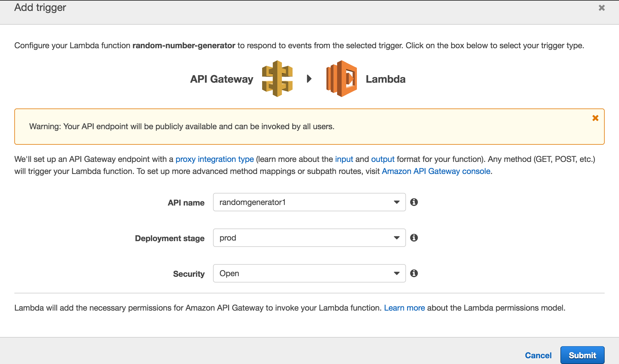
Task: Click the arrow between API Gateway and Lambda
Action: pyautogui.click(x=309, y=79)
